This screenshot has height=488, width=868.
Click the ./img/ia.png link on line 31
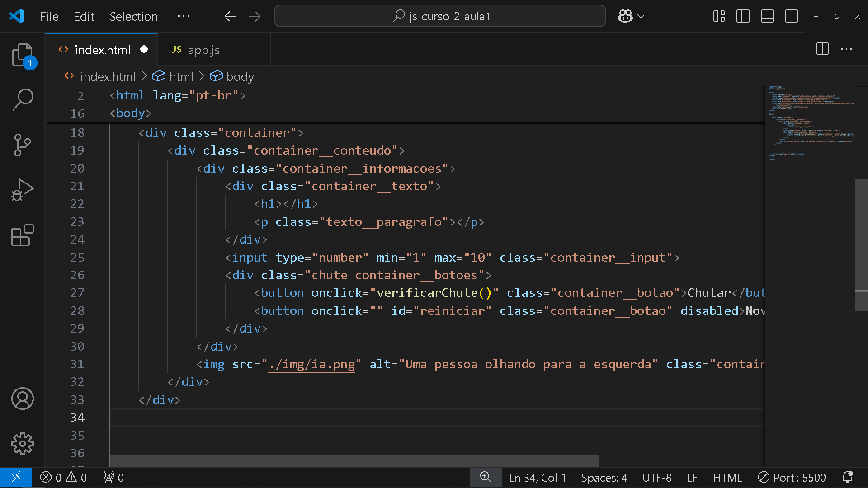pos(311,364)
